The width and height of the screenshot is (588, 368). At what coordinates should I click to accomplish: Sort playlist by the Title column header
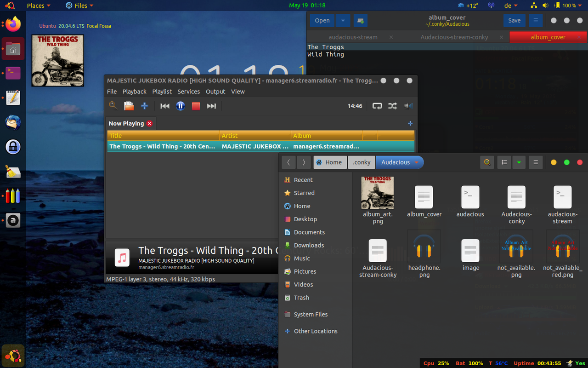(163, 136)
